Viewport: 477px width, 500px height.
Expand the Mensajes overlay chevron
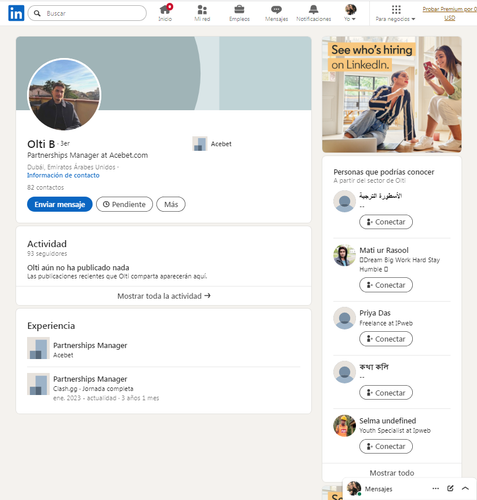[x=465, y=488]
